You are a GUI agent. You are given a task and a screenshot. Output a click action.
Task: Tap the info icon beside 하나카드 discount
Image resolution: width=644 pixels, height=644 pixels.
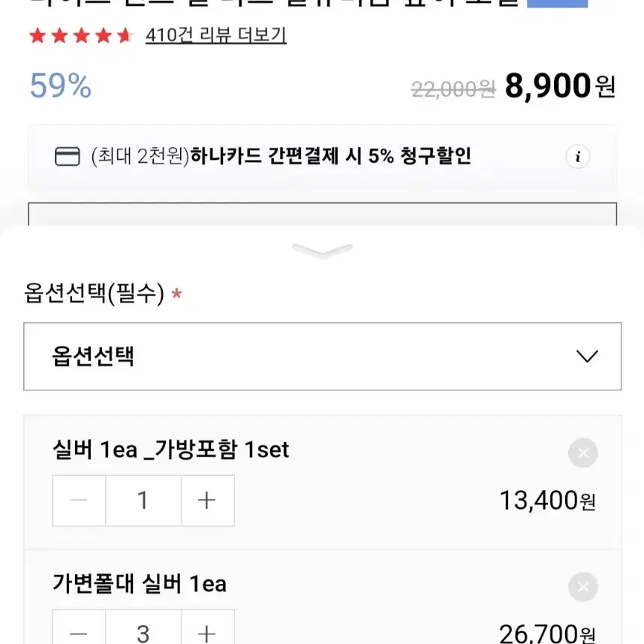[x=577, y=156]
